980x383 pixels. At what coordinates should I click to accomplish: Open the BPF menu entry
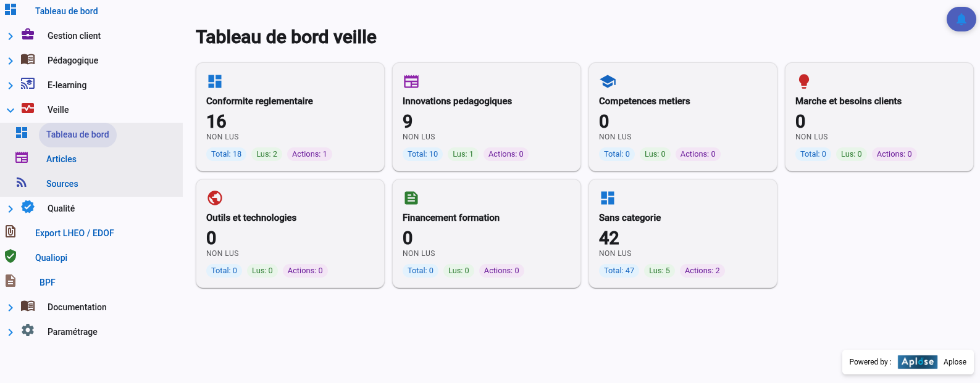[48, 282]
